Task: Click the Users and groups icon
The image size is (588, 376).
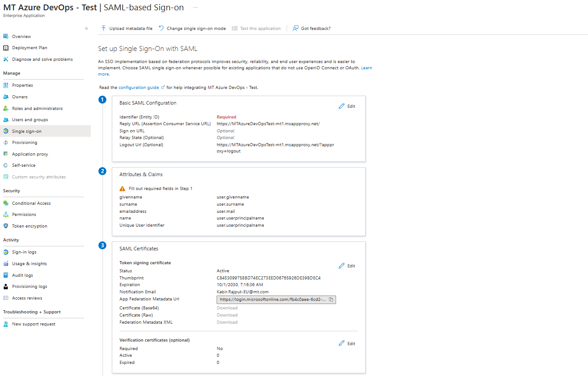Action: click(x=6, y=120)
